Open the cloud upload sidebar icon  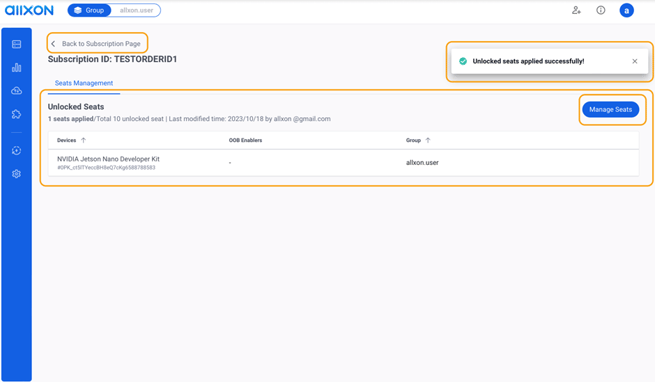click(x=16, y=91)
